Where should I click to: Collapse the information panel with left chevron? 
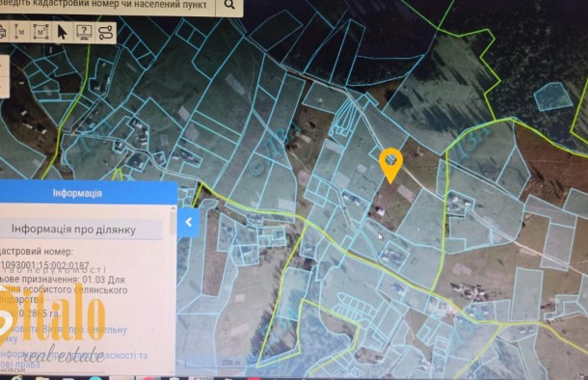click(189, 223)
